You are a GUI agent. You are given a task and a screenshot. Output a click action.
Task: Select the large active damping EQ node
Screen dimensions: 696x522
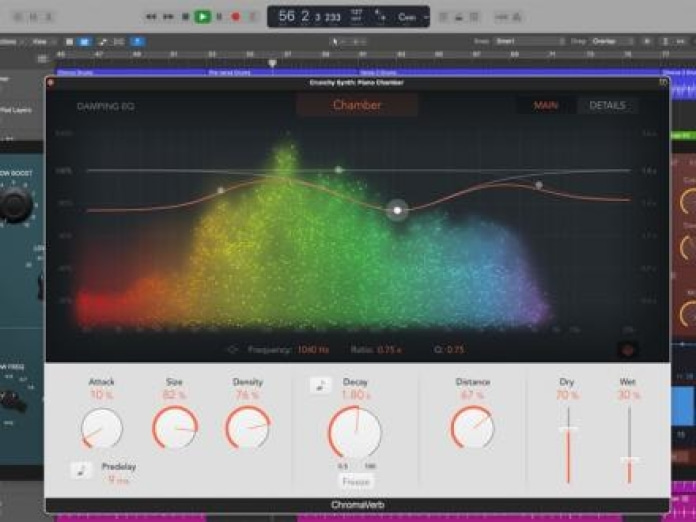[x=397, y=210]
